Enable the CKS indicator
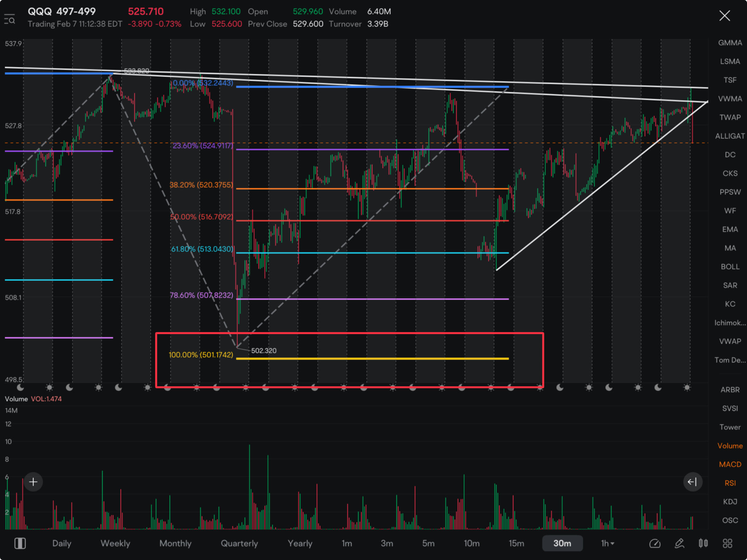 pos(730,174)
